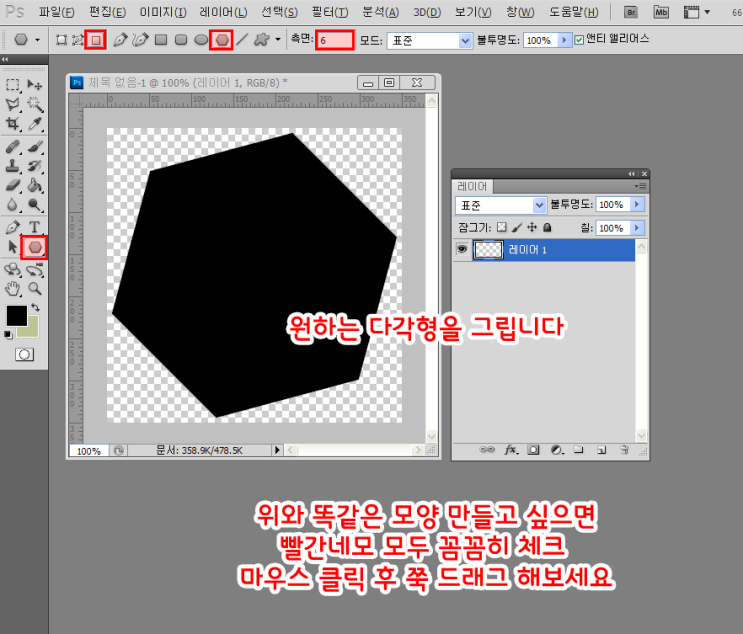Select the Eyedropper tool
743x634 pixels.
[35, 124]
